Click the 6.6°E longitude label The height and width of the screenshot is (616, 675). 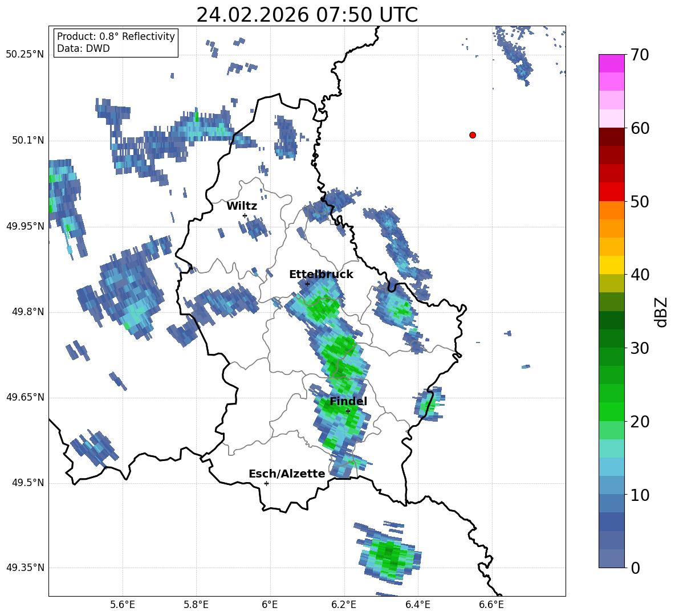[x=491, y=605]
